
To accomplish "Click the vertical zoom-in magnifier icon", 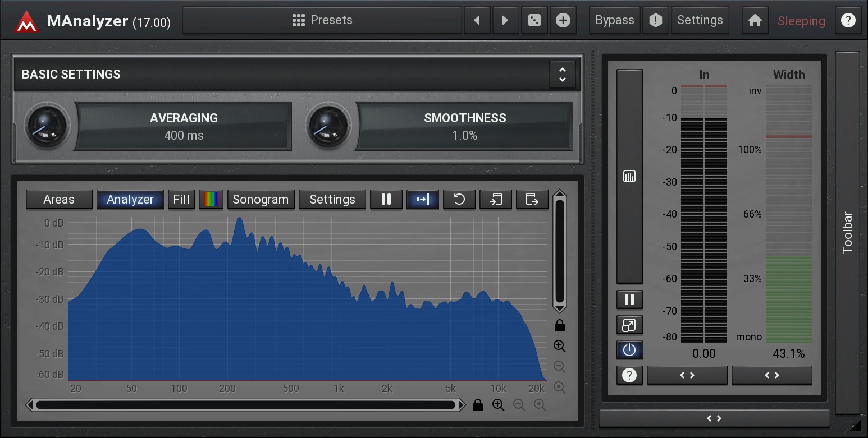I will click(559, 346).
